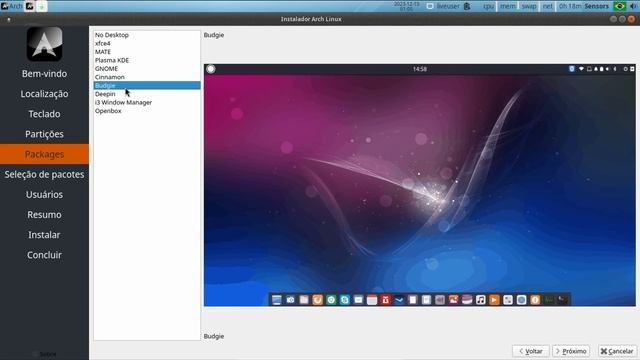This screenshot has height=360, width=640.
Task: Go to the Seleção de pacotes step
Action: 44,174
